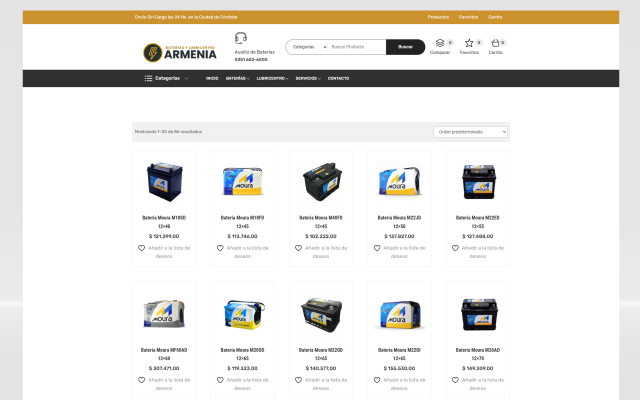Viewport: 640px width, 400px height.
Task: Click the Mostrando results count text
Action: (168, 132)
